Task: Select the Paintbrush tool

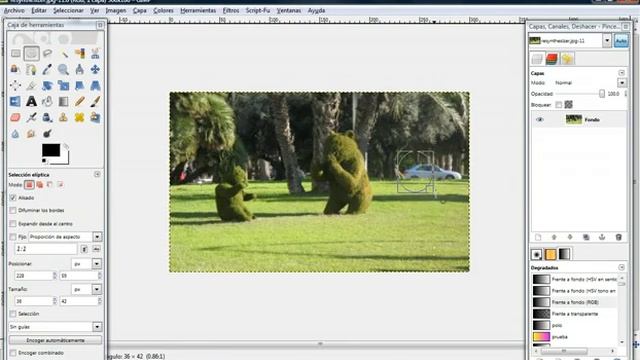Action: point(95,101)
